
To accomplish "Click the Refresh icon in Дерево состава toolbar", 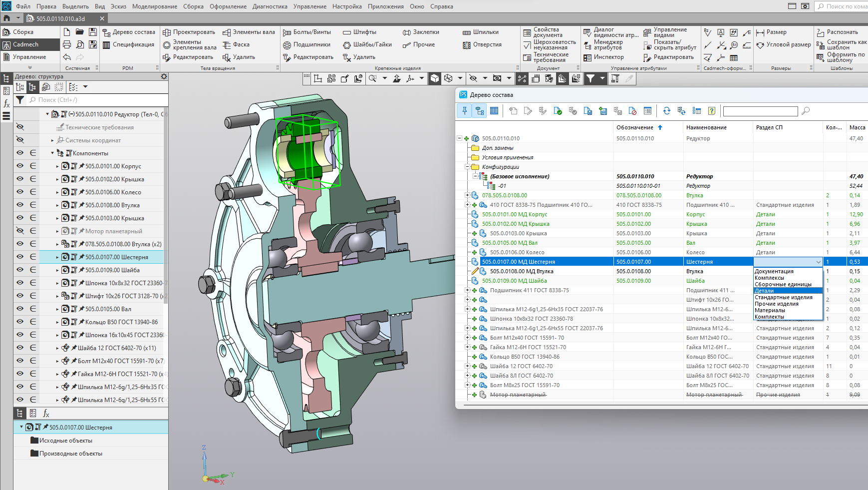I will (666, 111).
